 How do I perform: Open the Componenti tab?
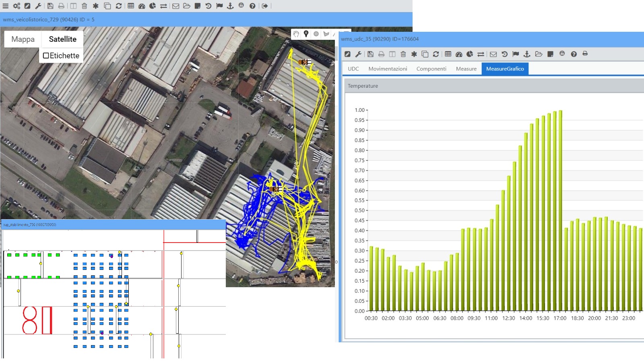pos(431,69)
